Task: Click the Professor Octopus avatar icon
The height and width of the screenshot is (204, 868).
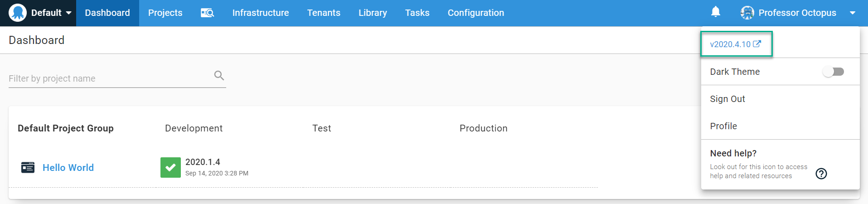Action: pos(747,13)
